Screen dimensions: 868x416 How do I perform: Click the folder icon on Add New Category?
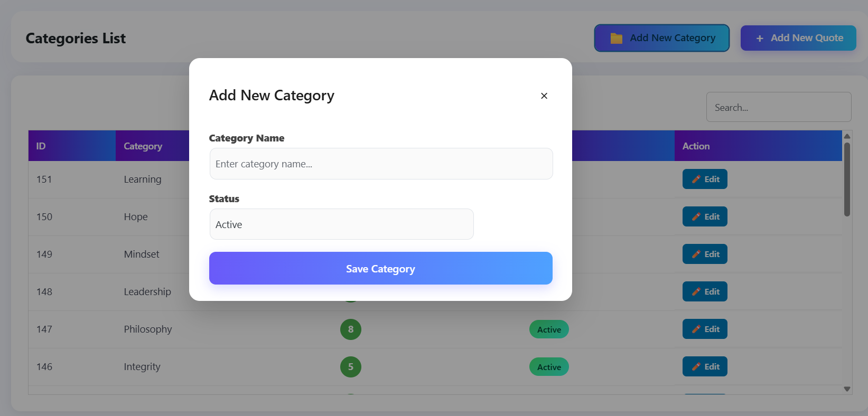(616, 38)
